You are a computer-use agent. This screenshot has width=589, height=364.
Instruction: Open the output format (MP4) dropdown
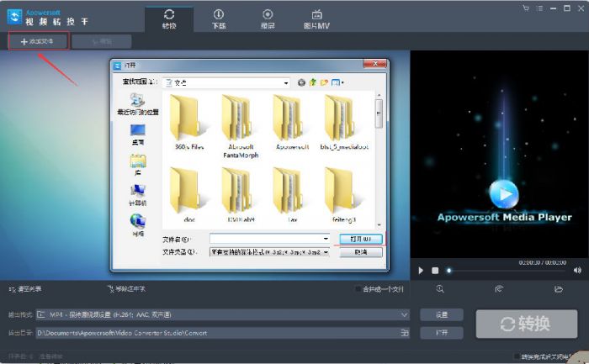coord(223,314)
